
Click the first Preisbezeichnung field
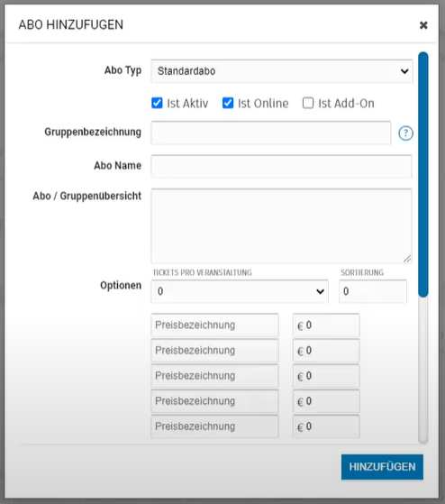214,325
